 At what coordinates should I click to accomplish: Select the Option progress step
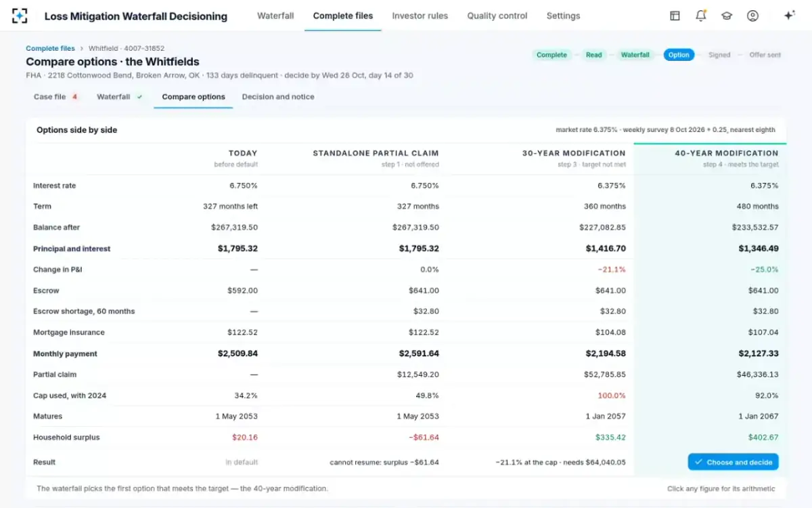679,55
